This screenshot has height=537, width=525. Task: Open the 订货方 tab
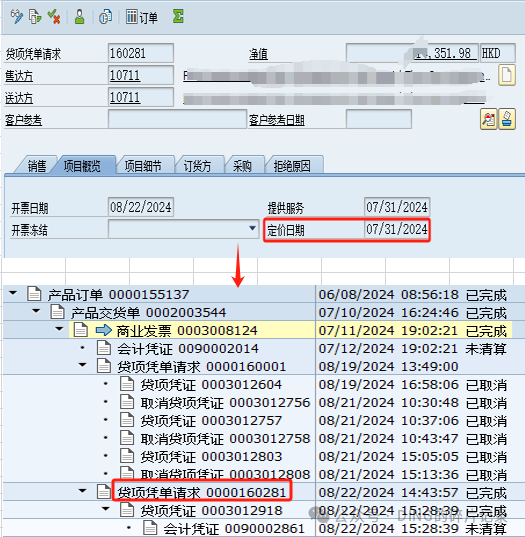[197, 166]
